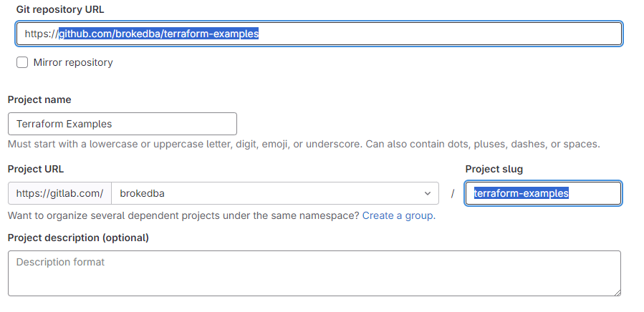Click the project name naming rules help text

click(304, 144)
